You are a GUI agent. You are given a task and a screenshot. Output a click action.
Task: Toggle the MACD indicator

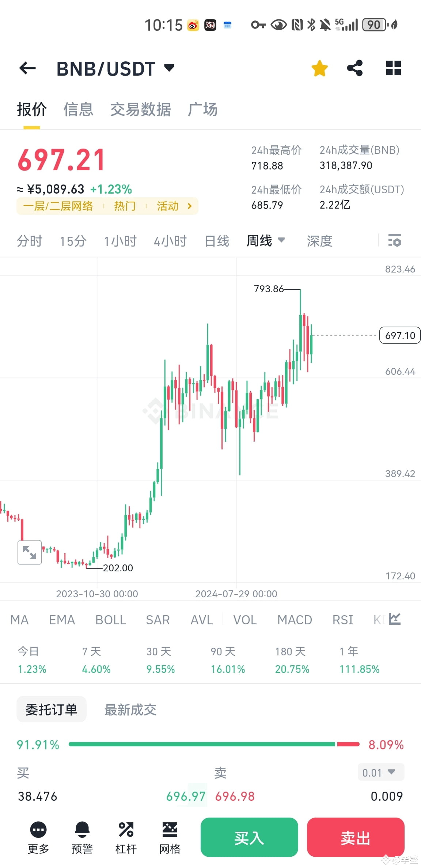point(294,620)
